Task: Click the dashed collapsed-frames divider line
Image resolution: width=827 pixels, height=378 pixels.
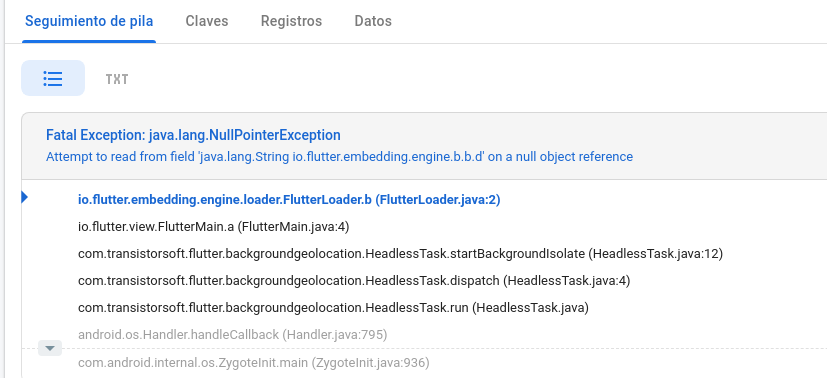Action: (443, 348)
